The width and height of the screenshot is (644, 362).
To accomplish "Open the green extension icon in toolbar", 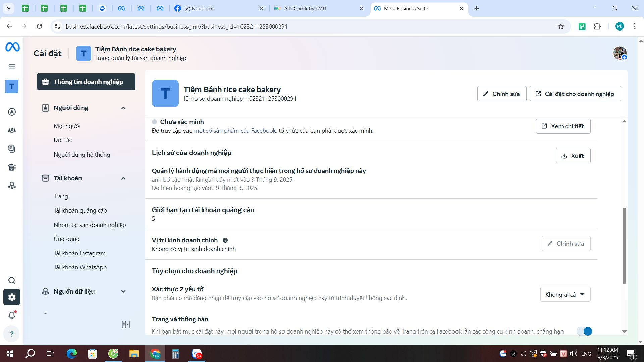I will (582, 26).
